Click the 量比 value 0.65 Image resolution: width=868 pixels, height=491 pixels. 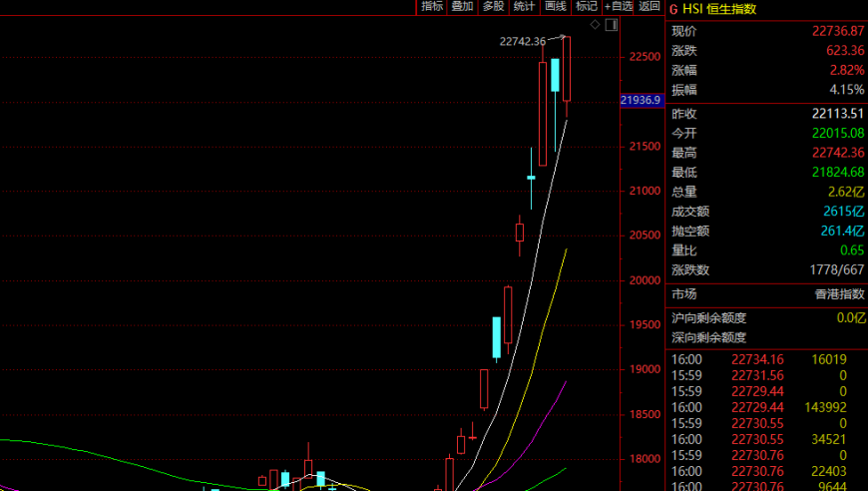click(x=852, y=250)
